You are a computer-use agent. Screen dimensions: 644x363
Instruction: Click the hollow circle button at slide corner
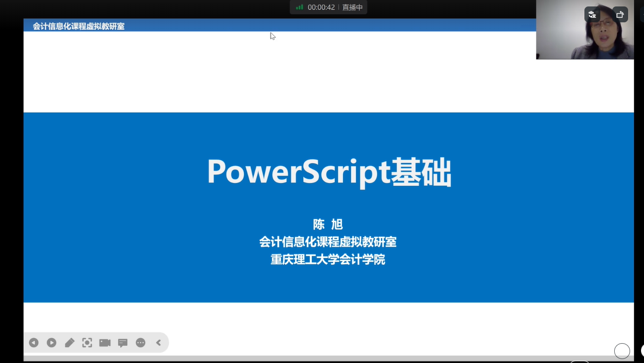point(622,351)
